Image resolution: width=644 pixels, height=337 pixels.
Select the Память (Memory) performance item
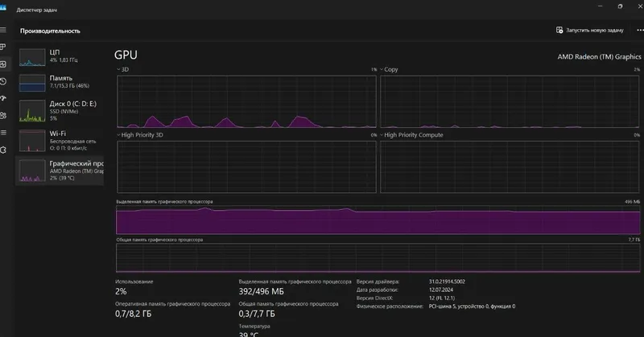[60, 82]
